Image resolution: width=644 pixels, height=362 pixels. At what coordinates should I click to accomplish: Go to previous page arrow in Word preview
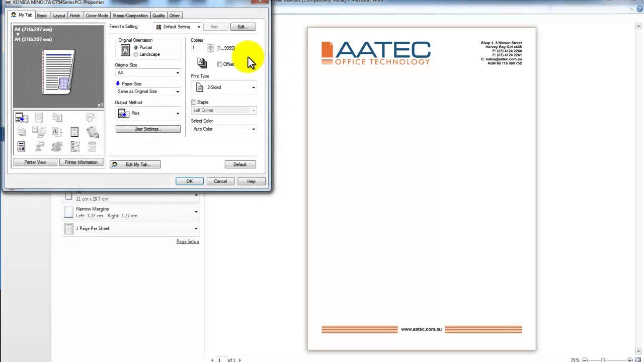coord(212,360)
